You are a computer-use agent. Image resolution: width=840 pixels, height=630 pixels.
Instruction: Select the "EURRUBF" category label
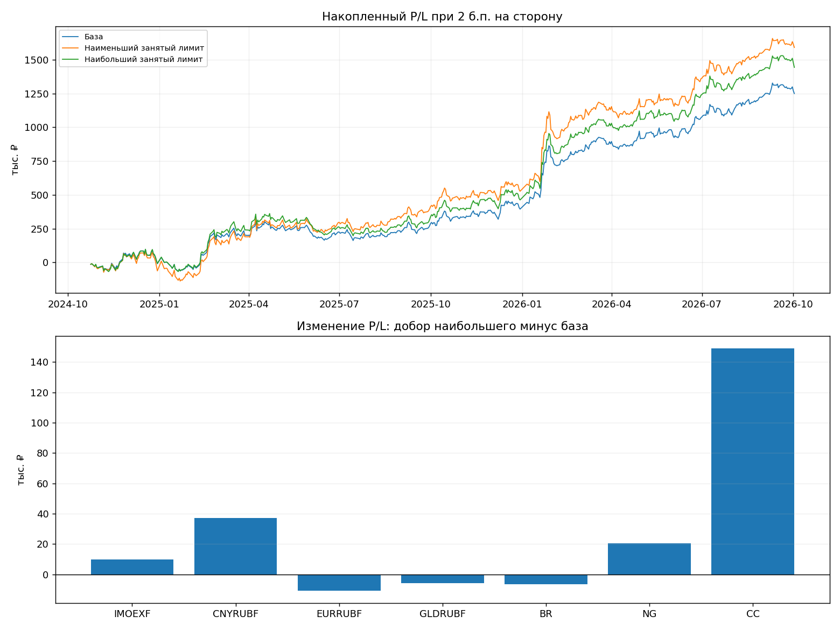pyautogui.click(x=339, y=614)
